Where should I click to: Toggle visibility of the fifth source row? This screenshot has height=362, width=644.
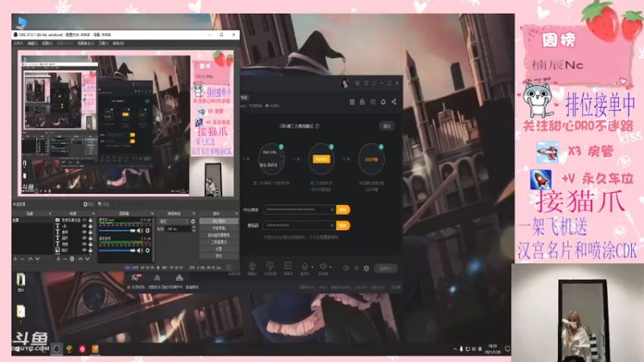[x=85, y=244]
